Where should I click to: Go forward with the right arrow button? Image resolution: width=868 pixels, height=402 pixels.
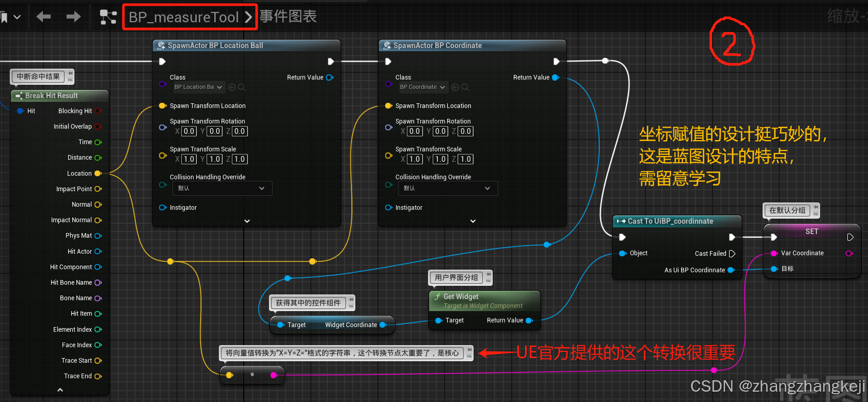click(x=74, y=17)
